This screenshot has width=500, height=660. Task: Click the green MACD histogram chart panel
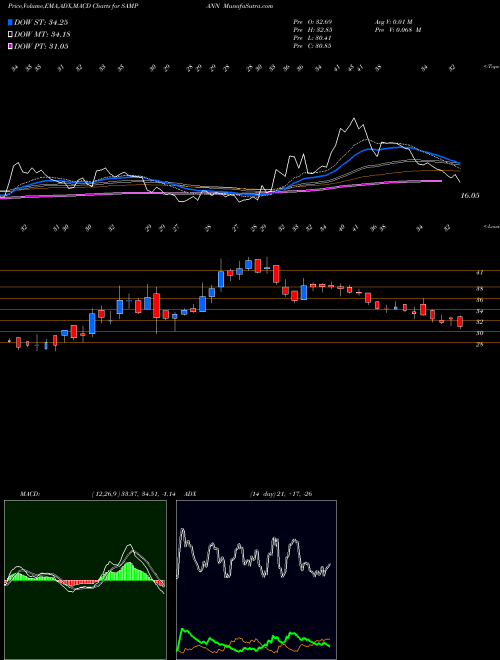(85, 580)
